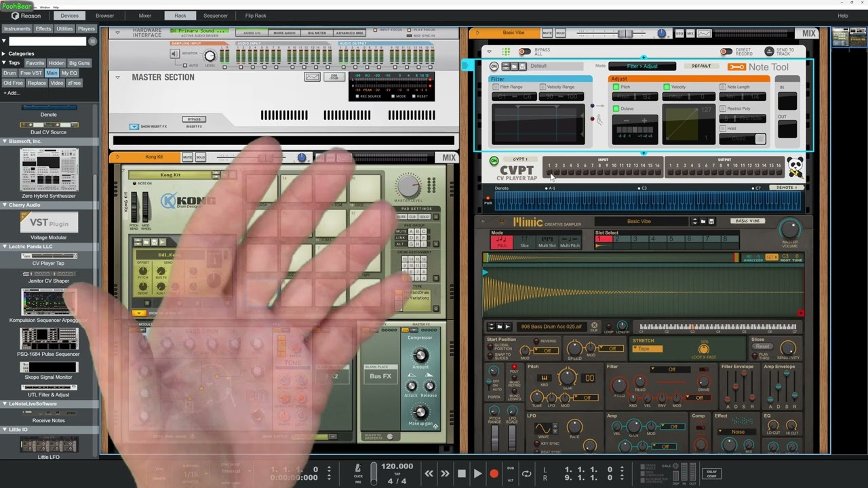Image resolution: width=868 pixels, height=488 pixels.
Task: Open the Stretch Tape dropdown in Mimic
Action: tap(647, 348)
